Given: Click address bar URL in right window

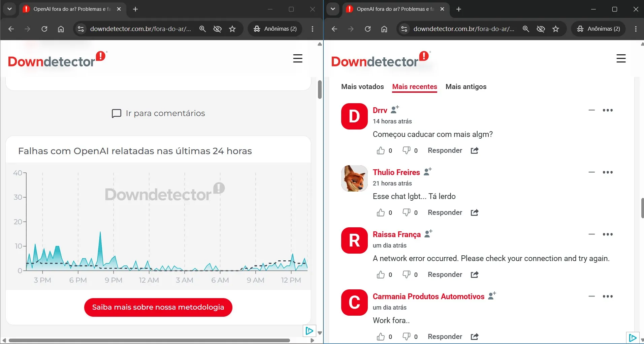Looking at the screenshot, I should [464, 29].
